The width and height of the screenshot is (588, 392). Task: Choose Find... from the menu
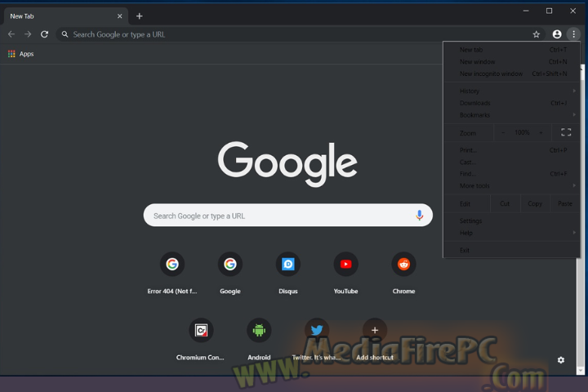pos(511,174)
